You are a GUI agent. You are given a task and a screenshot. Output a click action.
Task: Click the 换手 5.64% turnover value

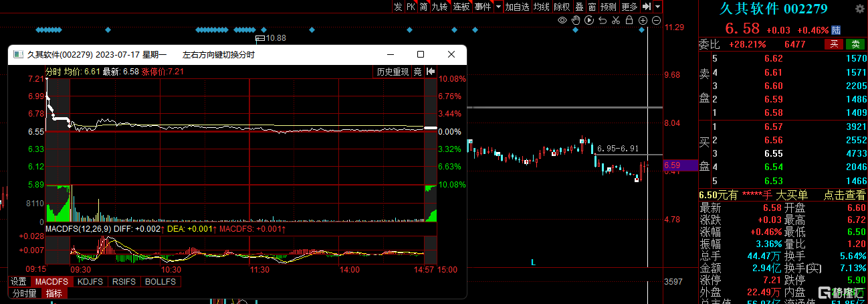[853, 255]
